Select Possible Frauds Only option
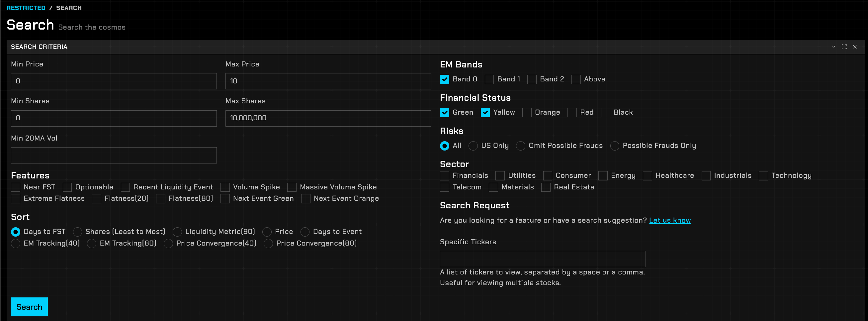 pyautogui.click(x=615, y=146)
